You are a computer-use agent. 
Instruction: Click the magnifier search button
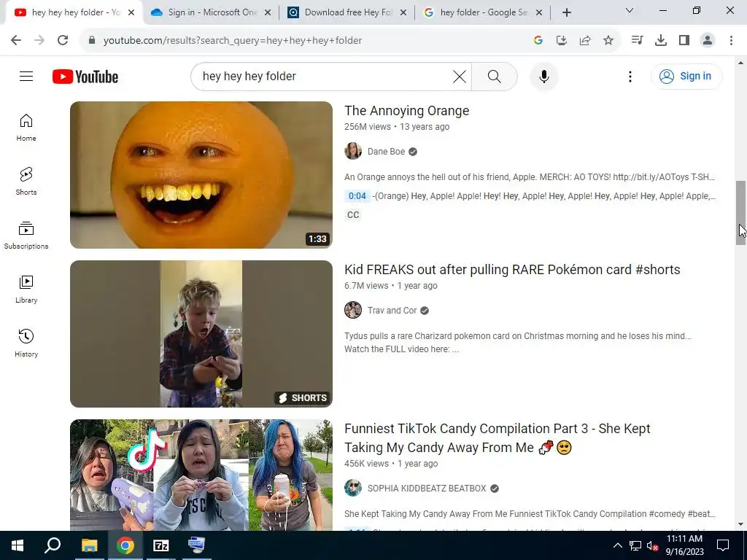(x=494, y=76)
